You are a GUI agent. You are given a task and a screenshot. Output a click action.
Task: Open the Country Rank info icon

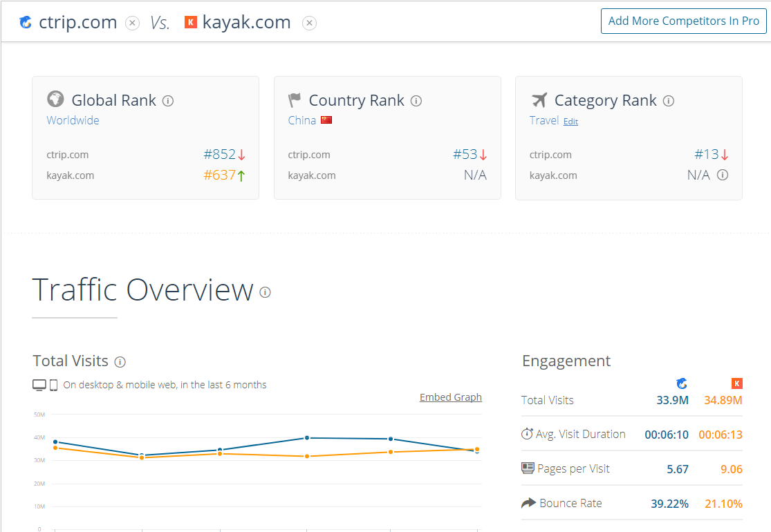coord(416,101)
